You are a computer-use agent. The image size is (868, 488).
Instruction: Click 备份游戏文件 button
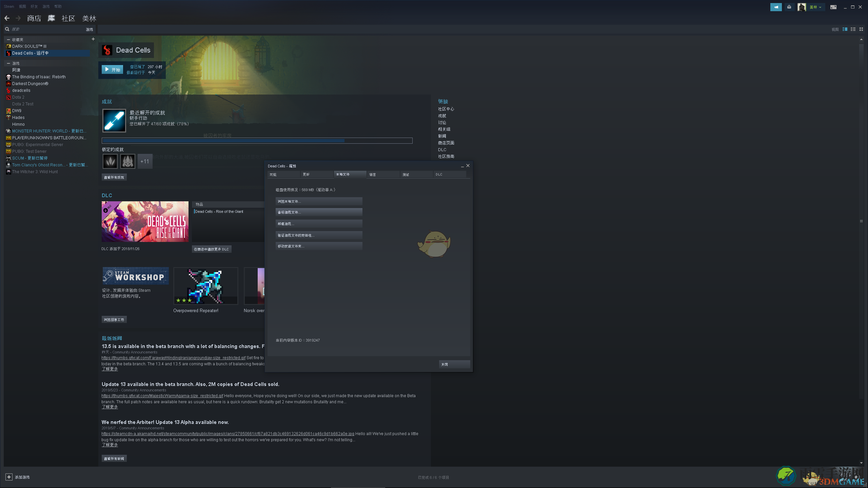(x=319, y=212)
